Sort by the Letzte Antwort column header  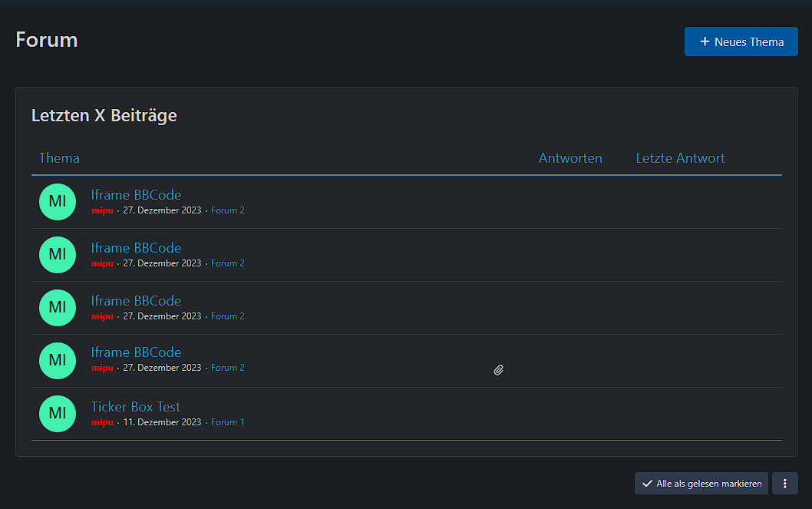click(x=680, y=158)
